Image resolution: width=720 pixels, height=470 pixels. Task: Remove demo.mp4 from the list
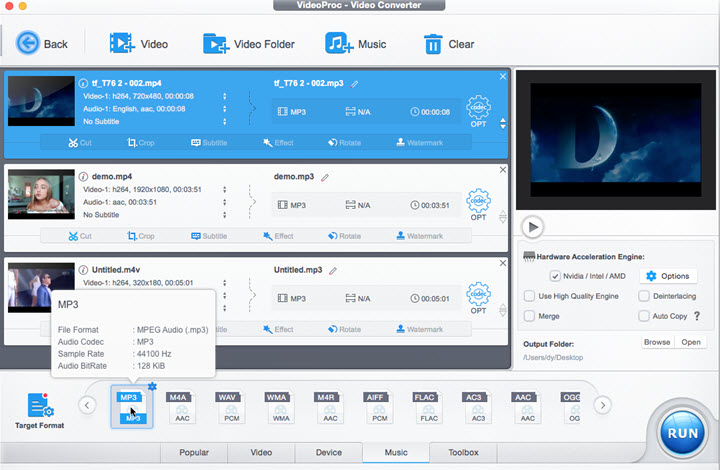click(x=503, y=170)
